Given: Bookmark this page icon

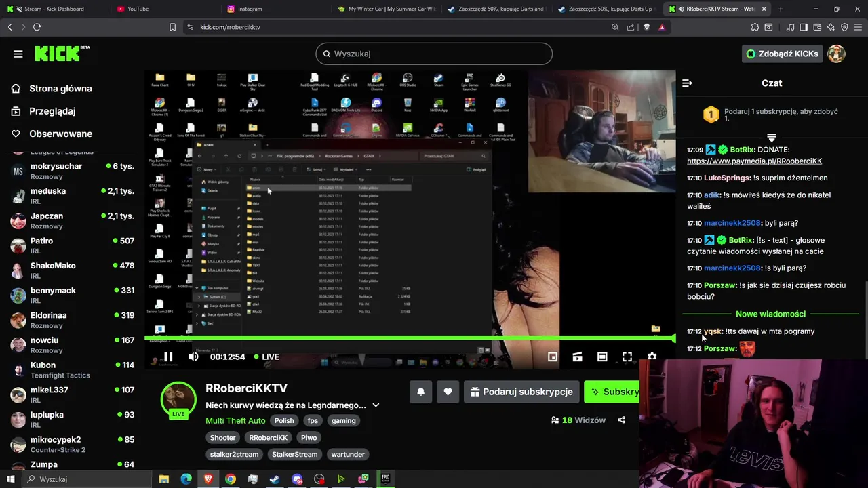Looking at the screenshot, I should point(172,27).
